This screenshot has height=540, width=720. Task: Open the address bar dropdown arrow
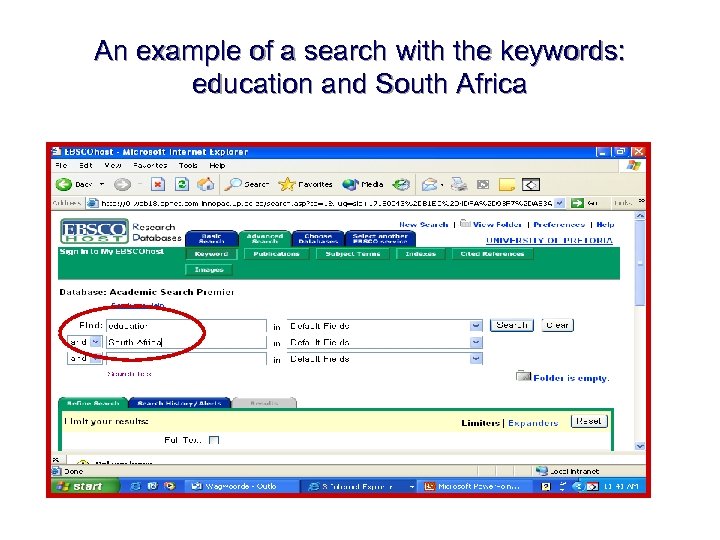559,203
